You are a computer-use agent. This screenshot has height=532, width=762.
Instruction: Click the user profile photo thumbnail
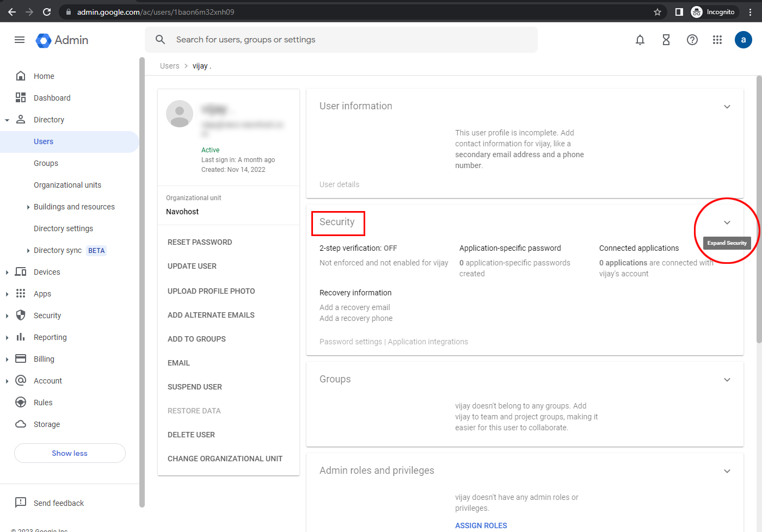click(180, 114)
